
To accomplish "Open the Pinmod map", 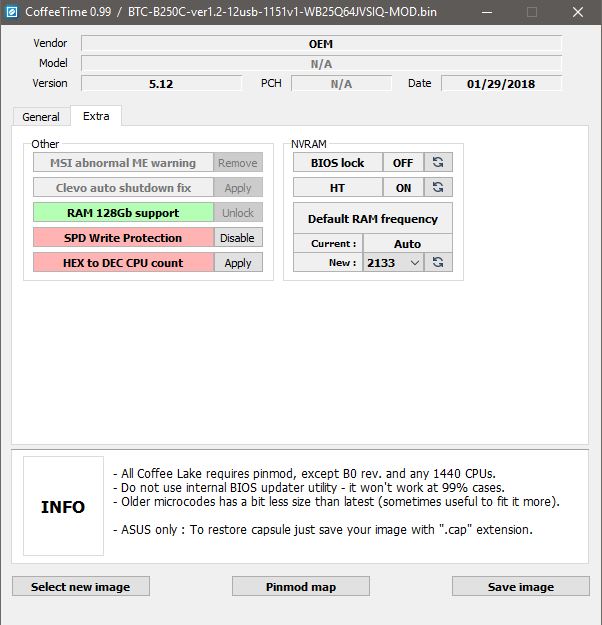I will tap(301, 586).
